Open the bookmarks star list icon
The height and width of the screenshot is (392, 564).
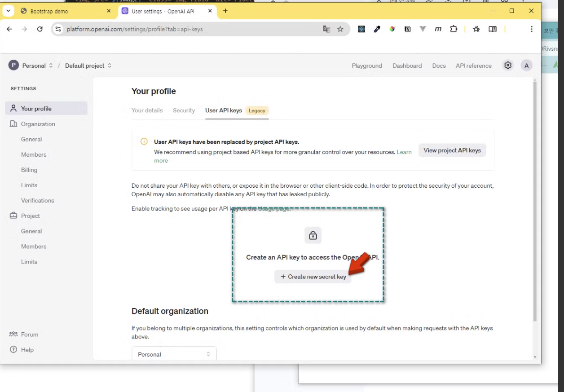(476, 29)
